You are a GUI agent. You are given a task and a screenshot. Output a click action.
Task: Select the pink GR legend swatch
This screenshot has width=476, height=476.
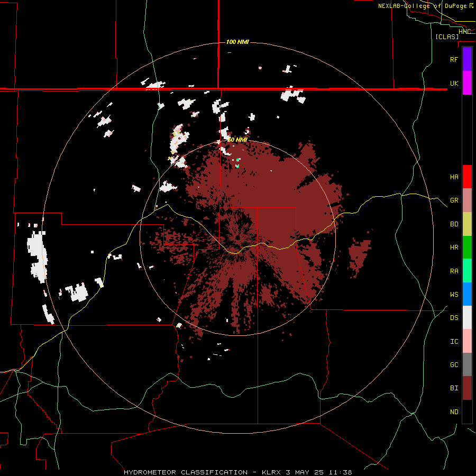(467, 200)
